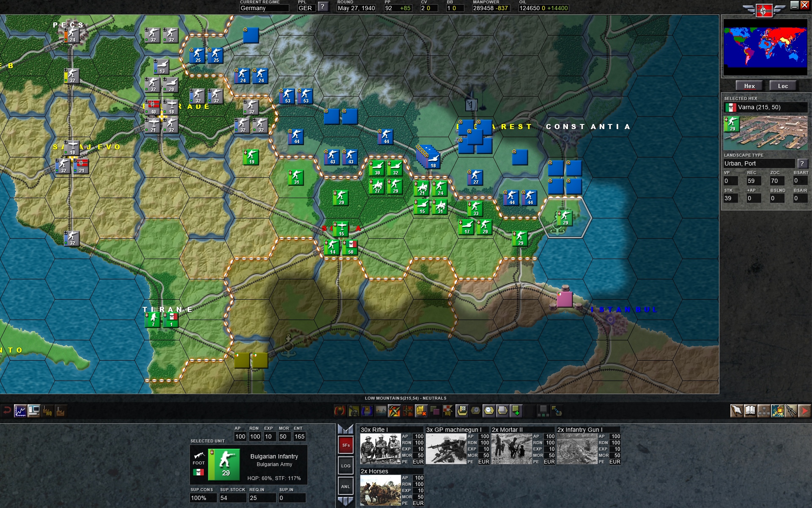Click landscape type question mark button
Screen dimensions: 812x508
pos(802,163)
